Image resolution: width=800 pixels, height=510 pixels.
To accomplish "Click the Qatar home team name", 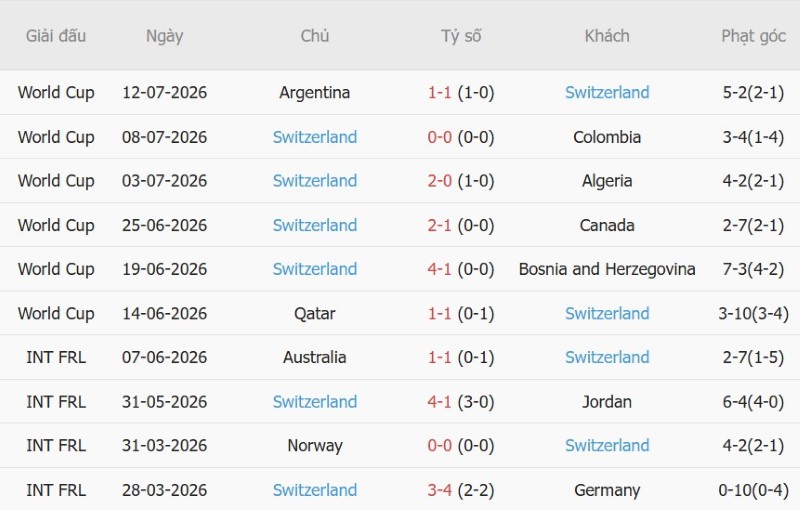I will pyautogui.click(x=315, y=313).
